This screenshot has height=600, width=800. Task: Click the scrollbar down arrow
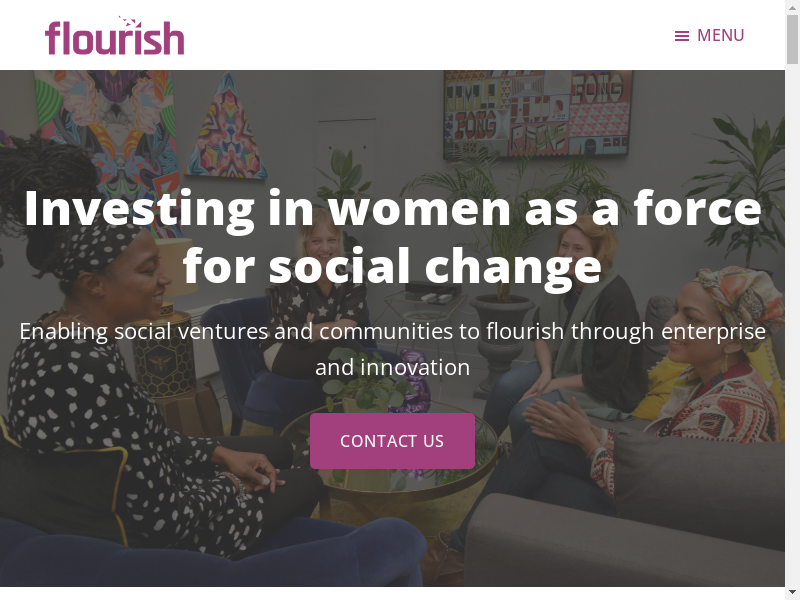click(x=792, y=593)
